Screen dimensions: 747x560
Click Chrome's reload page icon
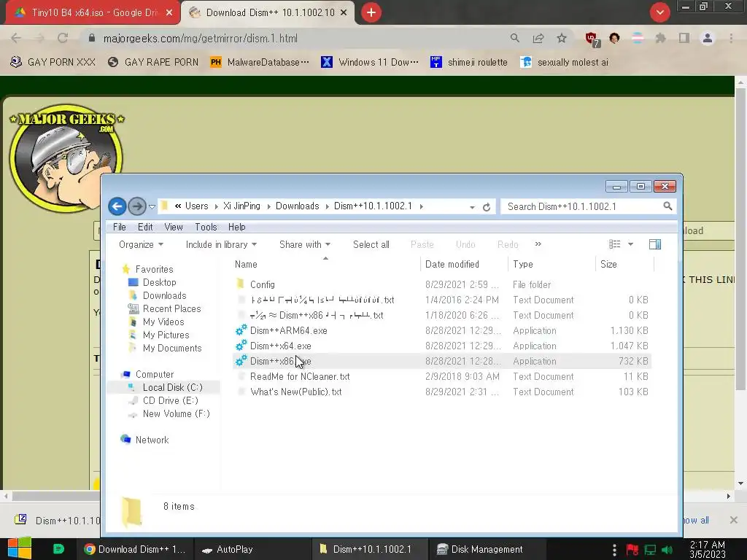(x=63, y=38)
